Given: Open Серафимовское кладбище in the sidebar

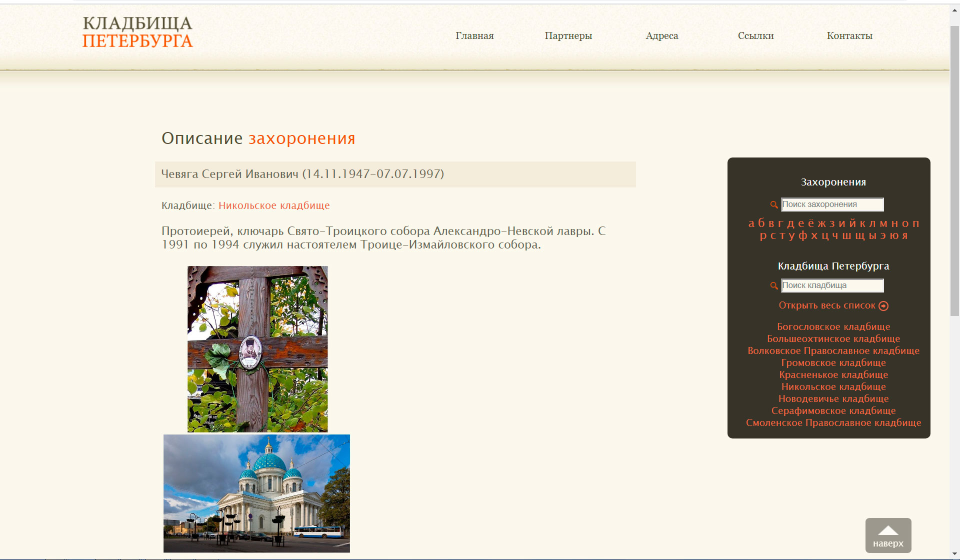Looking at the screenshot, I should coord(833,410).
